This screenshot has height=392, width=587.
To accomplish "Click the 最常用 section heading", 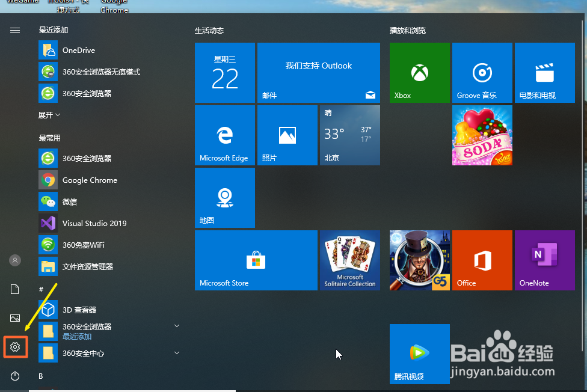I will [x=50, y=138].
